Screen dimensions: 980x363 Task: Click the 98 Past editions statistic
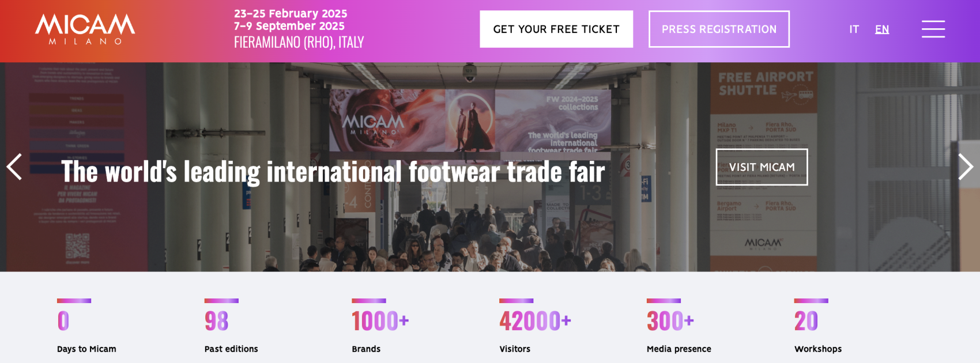(x=231, y=326)
